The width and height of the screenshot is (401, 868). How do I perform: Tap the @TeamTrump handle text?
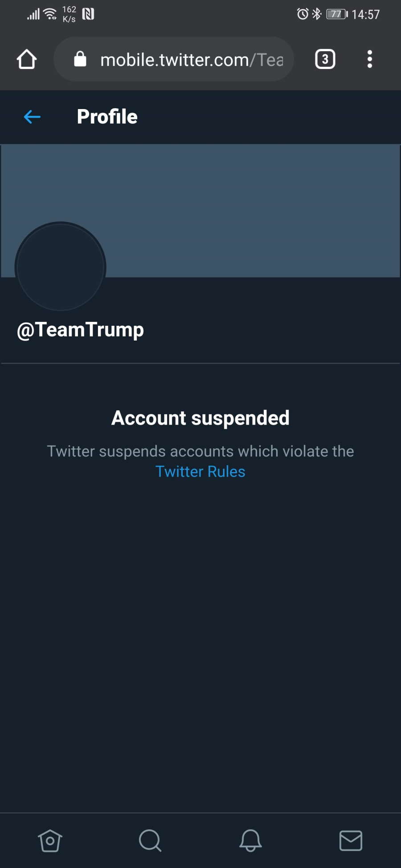coord(80,330)
